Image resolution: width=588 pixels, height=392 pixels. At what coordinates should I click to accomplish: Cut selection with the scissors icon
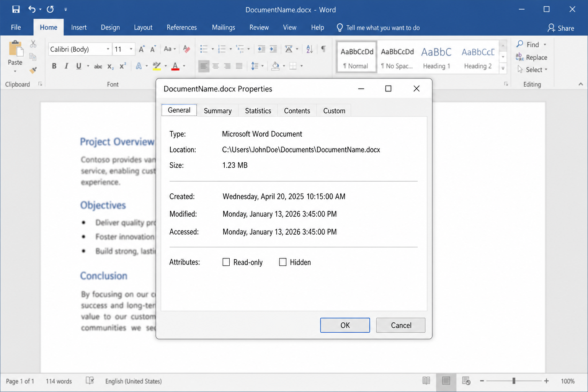click(33, 44)
